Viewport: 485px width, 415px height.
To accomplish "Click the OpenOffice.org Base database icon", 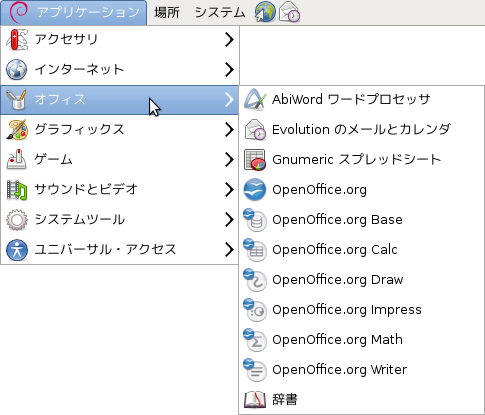I will click(255, 219).
